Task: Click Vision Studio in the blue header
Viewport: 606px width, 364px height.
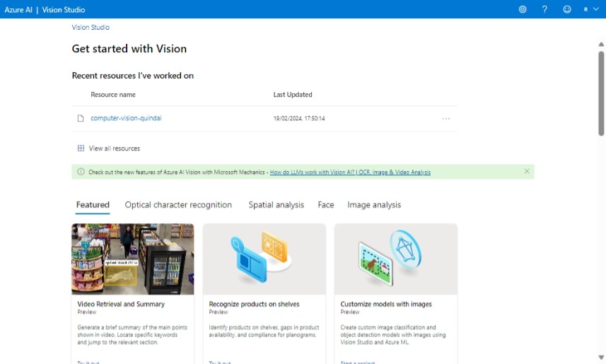Action: 64,10
